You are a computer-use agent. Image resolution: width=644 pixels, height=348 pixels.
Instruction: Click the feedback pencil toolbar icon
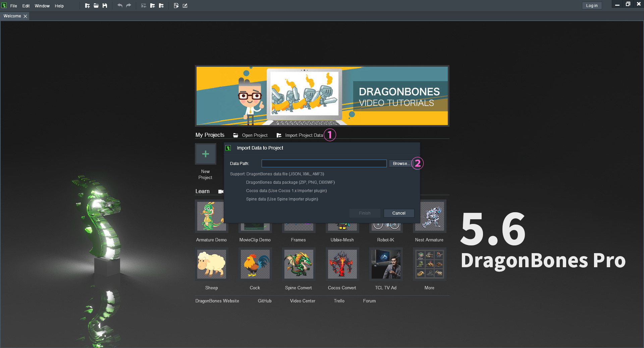pyautogui.click(x=185, y=6)
